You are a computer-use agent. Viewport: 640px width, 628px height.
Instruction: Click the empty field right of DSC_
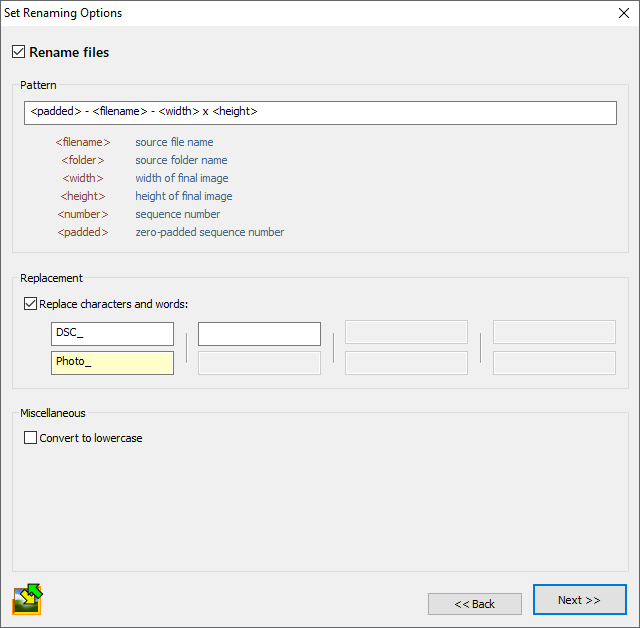click(x=259, y=333)
